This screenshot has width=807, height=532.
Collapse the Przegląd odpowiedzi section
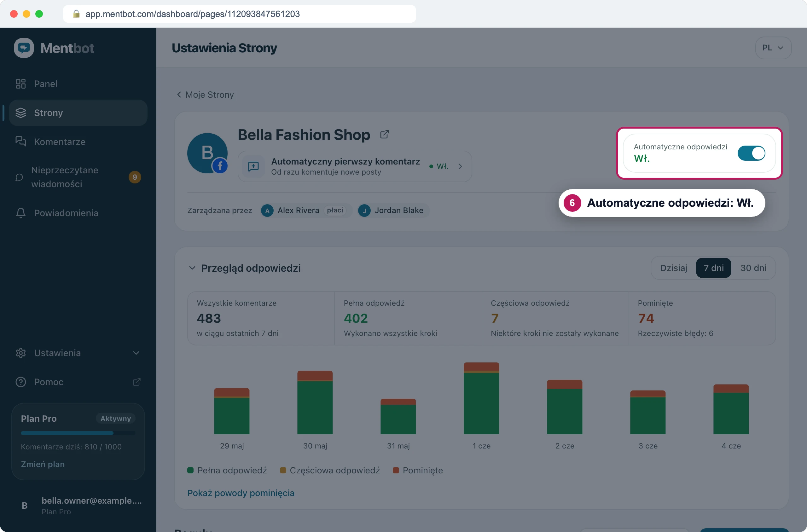coord(192,268)
